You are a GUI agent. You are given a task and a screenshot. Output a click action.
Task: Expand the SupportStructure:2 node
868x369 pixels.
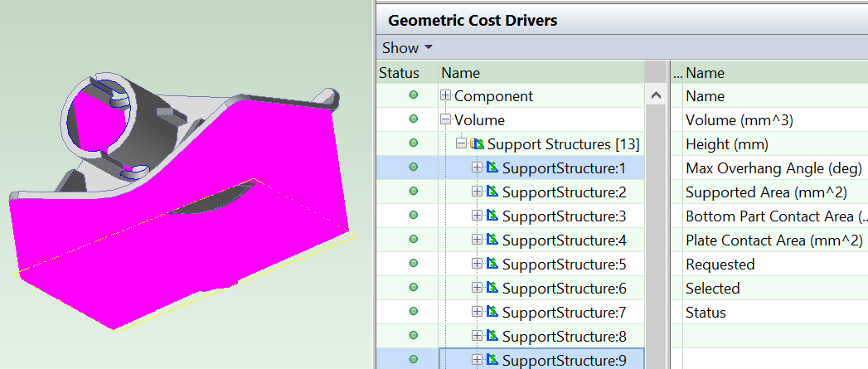pyautogui.click(x=477, y=192)
